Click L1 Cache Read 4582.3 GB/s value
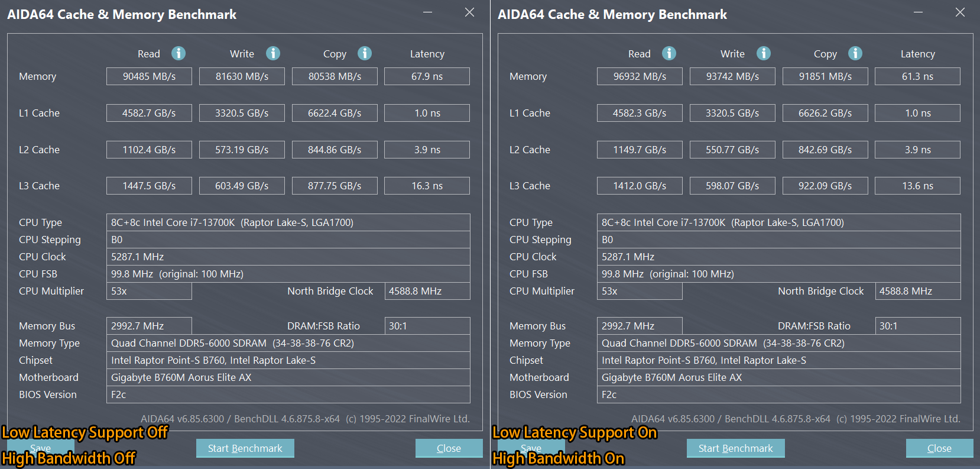Image resolution: width=980 pixels, height=469 pixels. tap(640, 113)
